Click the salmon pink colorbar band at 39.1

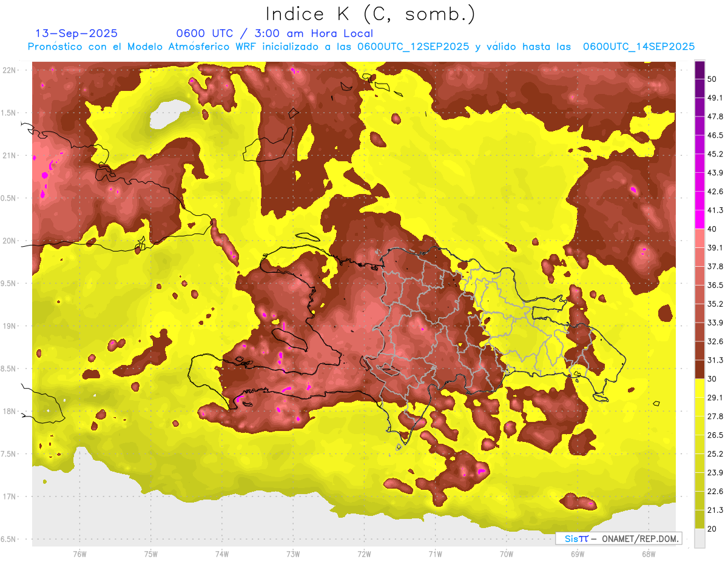(x=699, y=238)
